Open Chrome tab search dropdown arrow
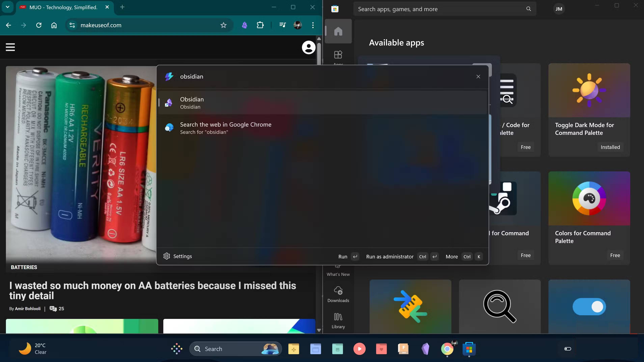644x362 pixels. click(7, 7)
